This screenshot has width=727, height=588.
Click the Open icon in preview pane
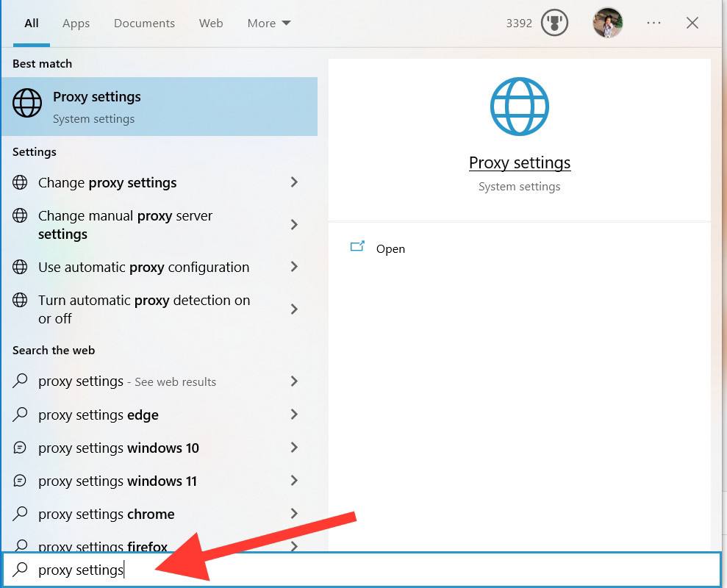point(358,248)
